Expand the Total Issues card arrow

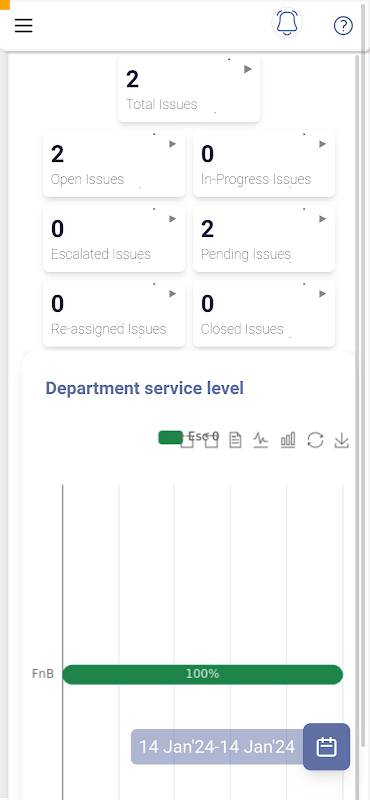pyautogui.click(x=248, y=69)
